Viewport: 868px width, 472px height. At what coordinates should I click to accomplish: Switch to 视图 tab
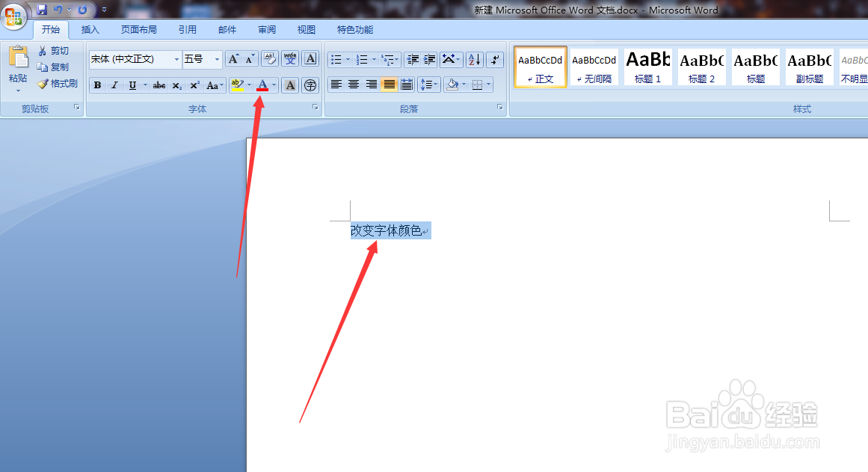(306, 30)
